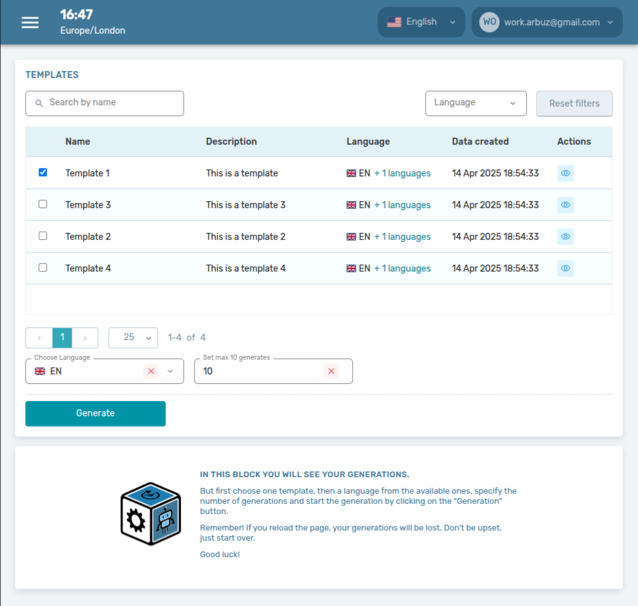Image resolution: width=638 pixels, height=606 pixels.
Task: Expand the Language filter dropdown
Action: [x=475, y=103]
